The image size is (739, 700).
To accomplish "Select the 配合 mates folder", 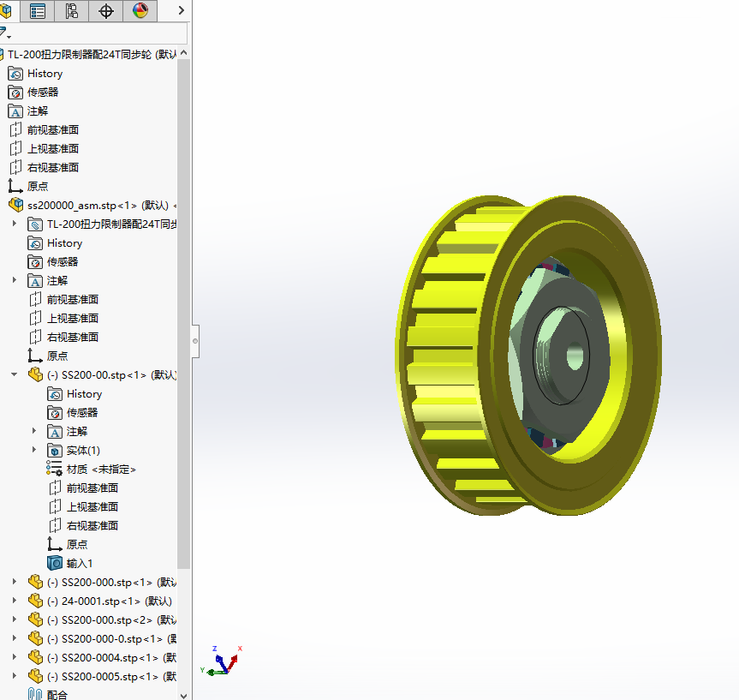I will pyautogui.click(x=48, y=694).
